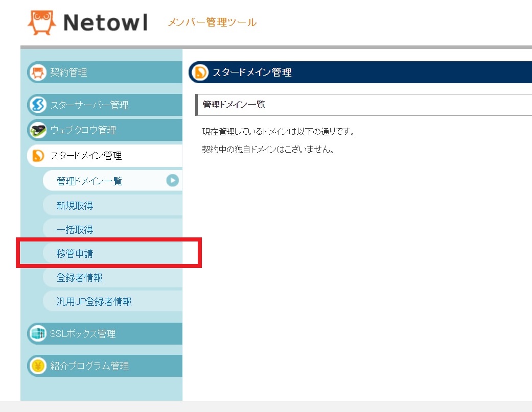
Task: Click the orange icon in the page title bar
Action: pos(199,73)
